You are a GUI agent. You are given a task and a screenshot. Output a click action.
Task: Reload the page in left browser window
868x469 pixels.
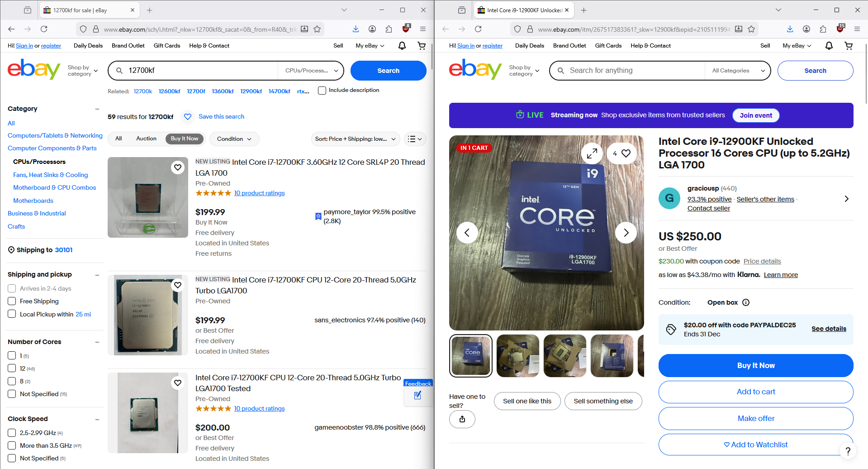pyautogui.click(x=44, y=29)
